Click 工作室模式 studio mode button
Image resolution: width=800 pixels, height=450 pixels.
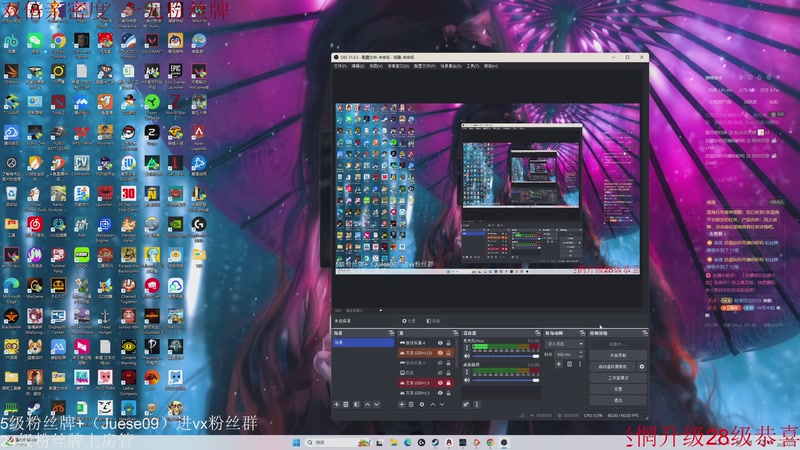[618, 378]
